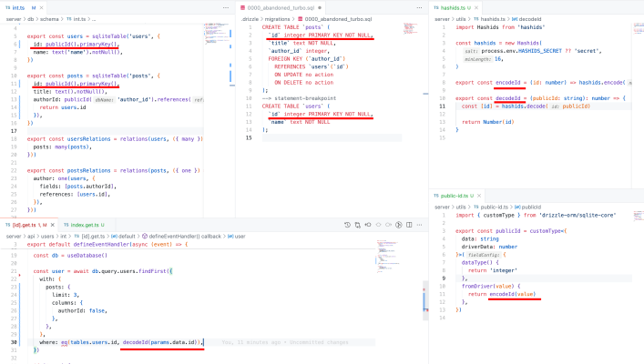This screenshot has height=364, width=644.
Task: Split the [id].get.ts editor with split icon
Action: pos(409,225)
